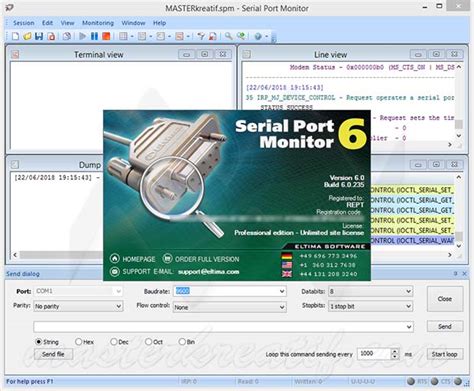Image resolution: width=474 pixels, height=391 pixels.
Task: Click the Help question mark toolbar icon
Action: (258, 36)
